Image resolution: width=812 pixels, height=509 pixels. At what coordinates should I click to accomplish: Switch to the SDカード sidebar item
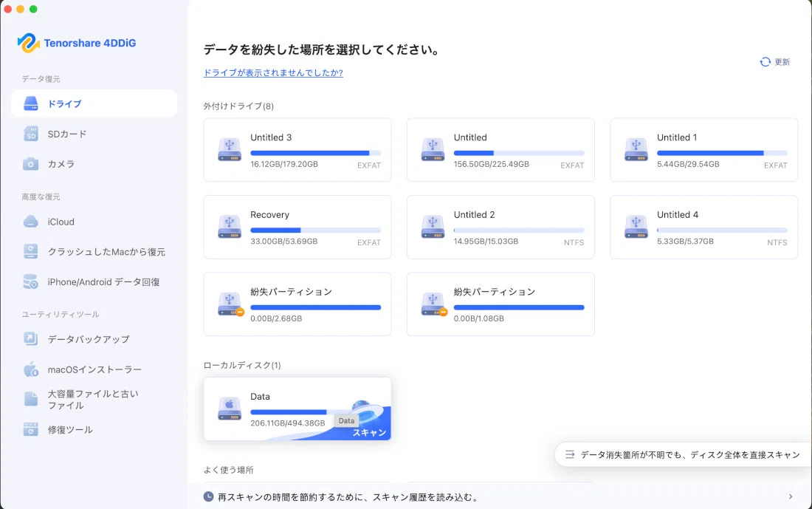click(94, 134)
